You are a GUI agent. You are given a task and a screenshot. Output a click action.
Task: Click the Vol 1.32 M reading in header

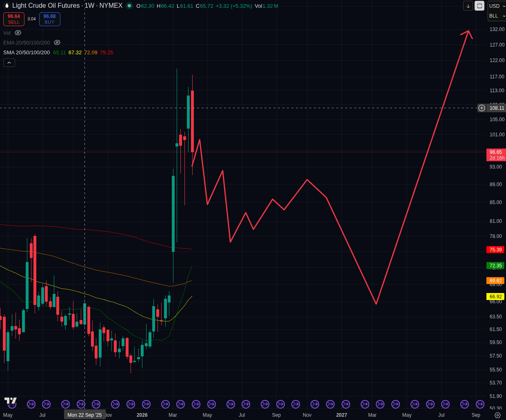(x=266, y=6)
